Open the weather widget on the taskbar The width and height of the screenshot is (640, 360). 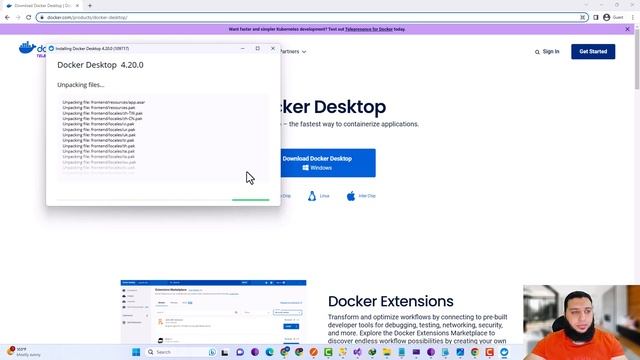tap(23, 352)
